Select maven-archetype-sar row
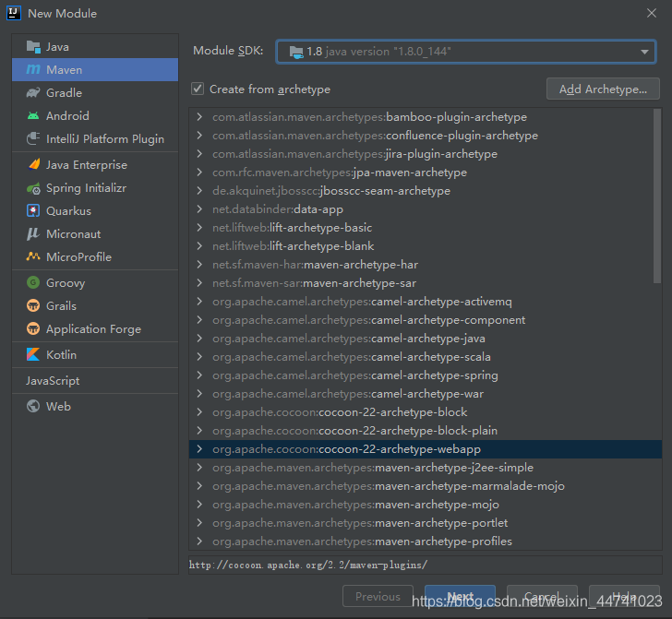This screenshot has height=619, width=672. (x=426, y=282)
